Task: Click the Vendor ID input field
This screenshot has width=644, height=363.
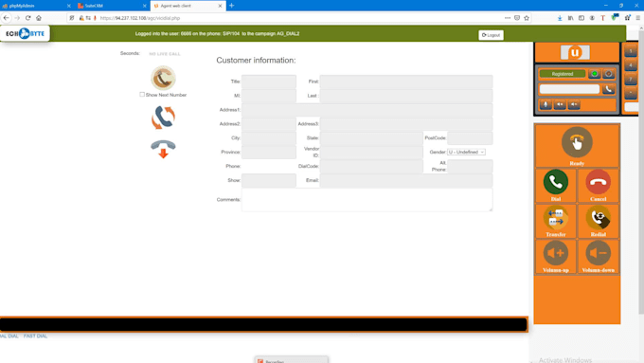Action: pyautogui.click(x=371, y=152)
